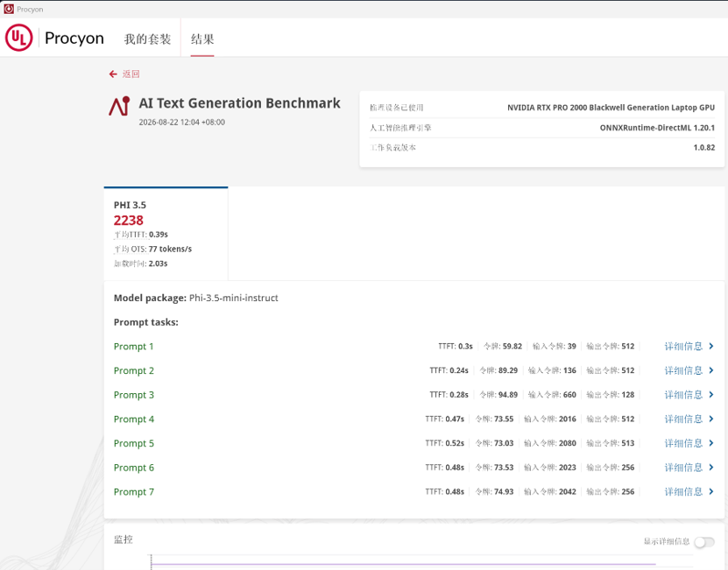728x570 pixels.
Task: Click the back arrow icon
Action: click(x=113, y=74)
